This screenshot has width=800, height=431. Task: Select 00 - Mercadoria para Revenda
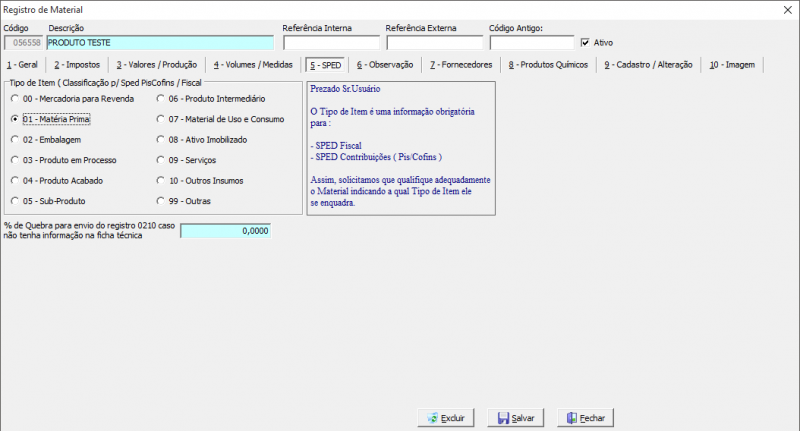(x=15, y=98)
